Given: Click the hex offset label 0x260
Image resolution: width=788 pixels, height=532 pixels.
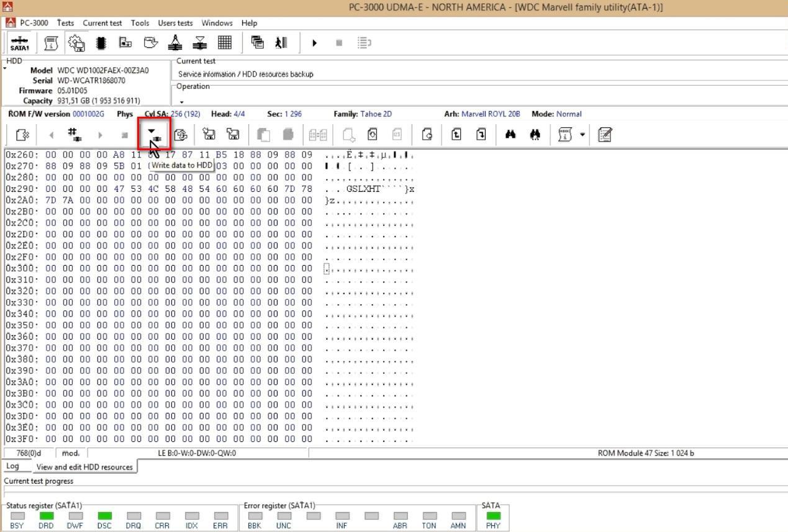Looking at the screenshot, I should pyautogui.click(x=22, y=154).
